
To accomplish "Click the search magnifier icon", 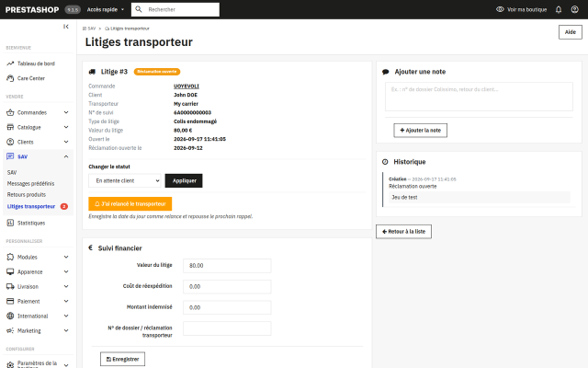I will coord(139,9).
